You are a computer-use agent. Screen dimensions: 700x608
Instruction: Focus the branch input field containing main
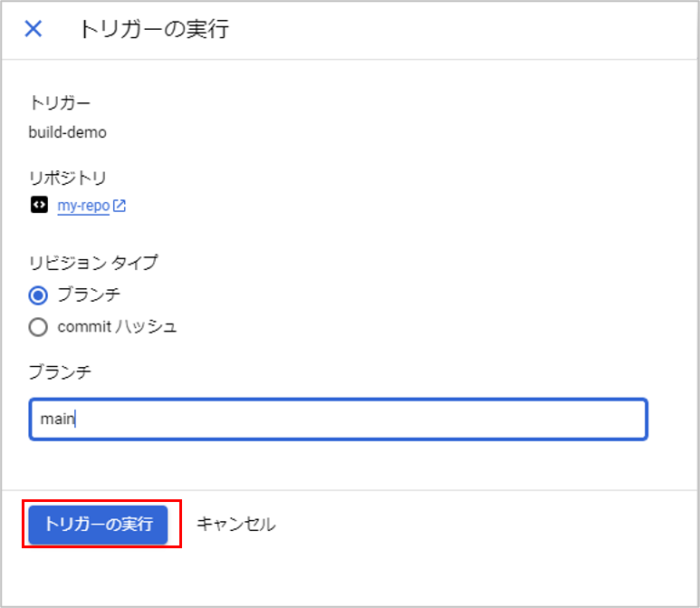point(338,420)
